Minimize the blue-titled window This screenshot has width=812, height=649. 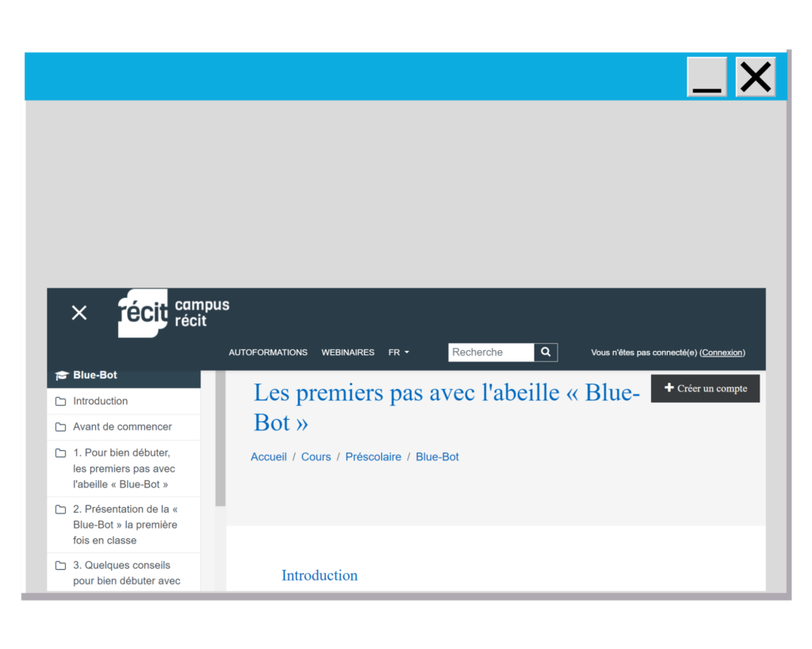pos(707,77)
